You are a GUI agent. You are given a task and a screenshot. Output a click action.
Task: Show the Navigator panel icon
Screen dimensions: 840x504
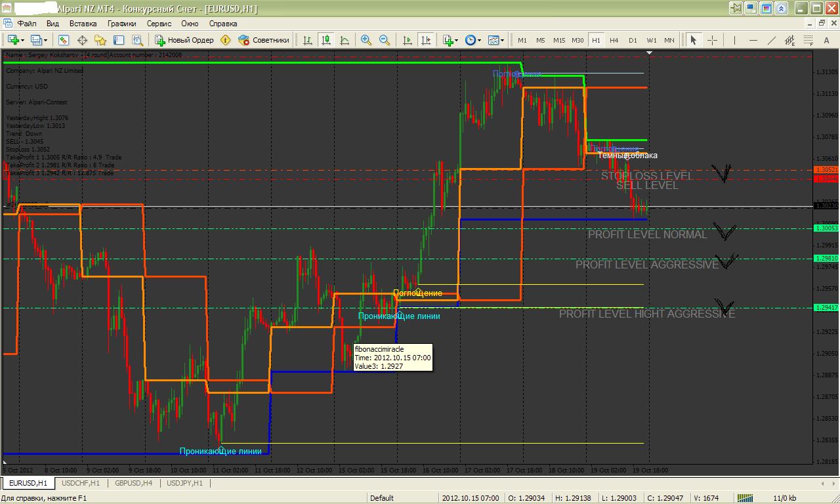pos(100,40)
